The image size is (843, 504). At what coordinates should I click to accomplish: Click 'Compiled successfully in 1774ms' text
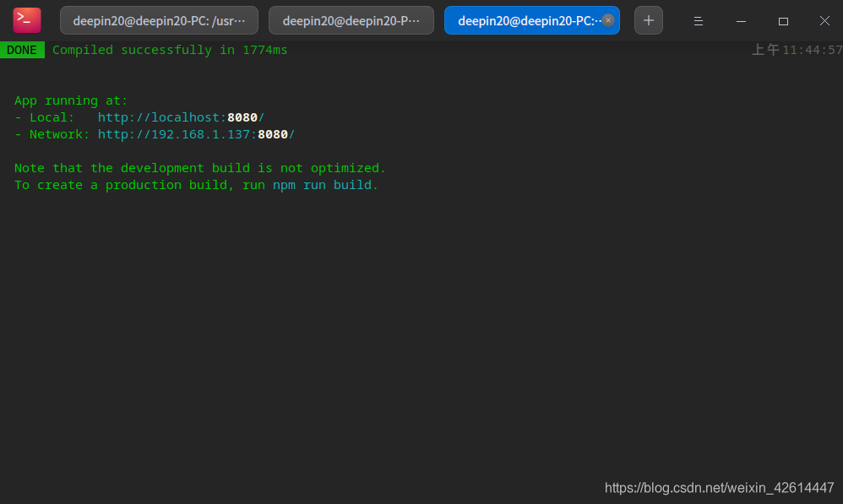(170, 50)
